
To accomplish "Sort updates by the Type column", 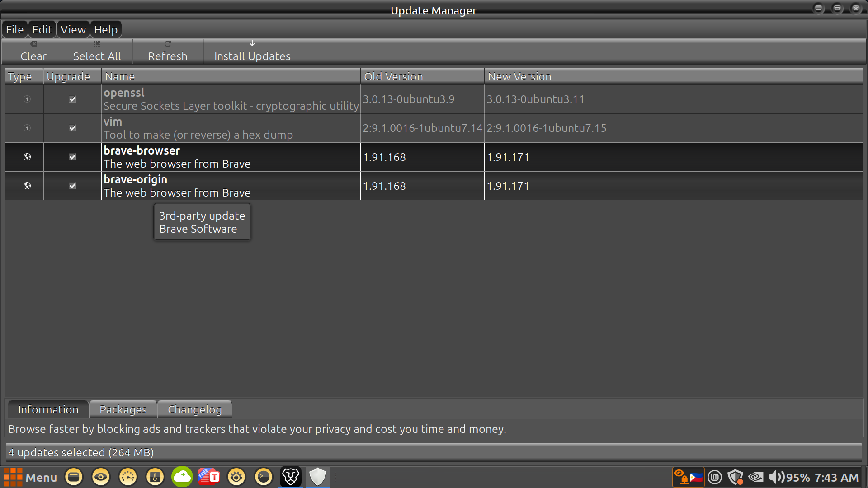I will (24, 76).
